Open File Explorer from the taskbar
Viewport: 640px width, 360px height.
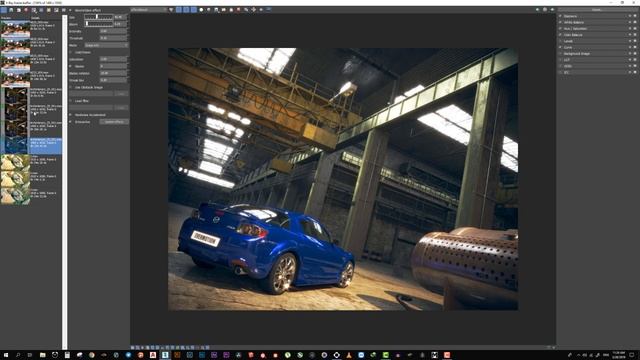click(42, 355)
